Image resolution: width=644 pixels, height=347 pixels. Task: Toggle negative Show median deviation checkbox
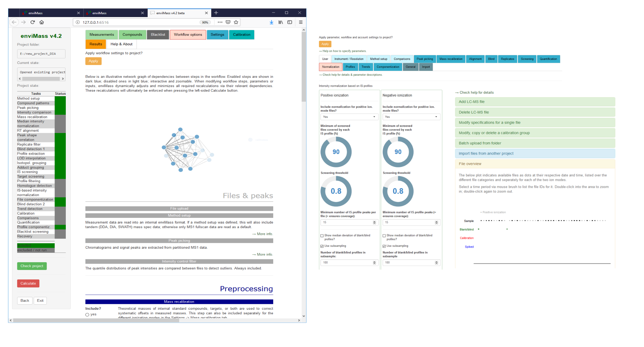click(384, 236)
